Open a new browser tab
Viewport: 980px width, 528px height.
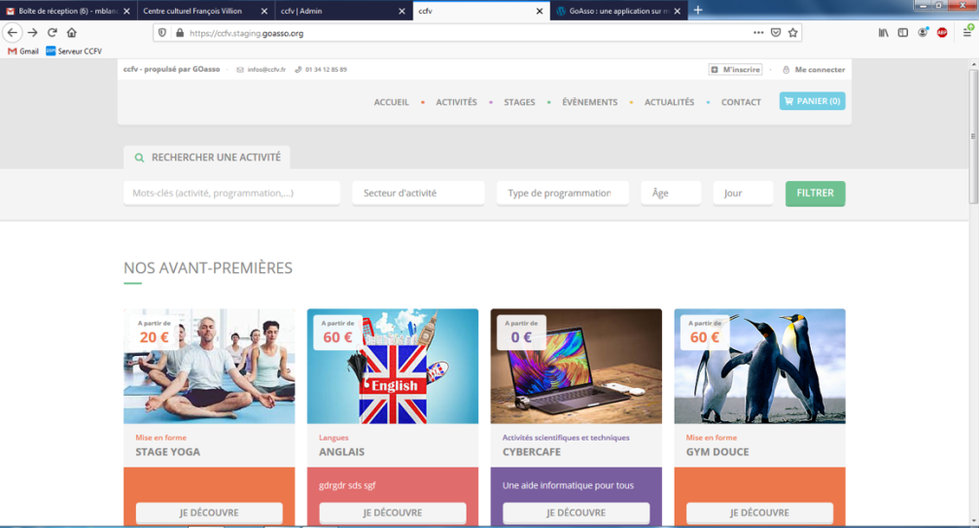click(x=697, y=10)
